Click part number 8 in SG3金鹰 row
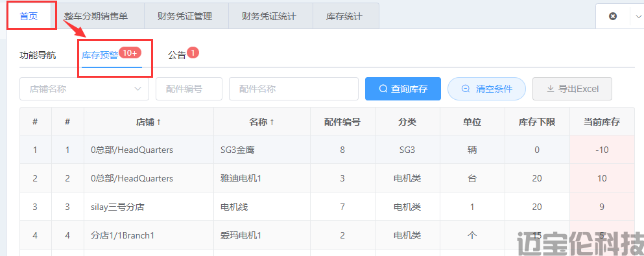The image size is (644, 256). [x=342, y=150]
